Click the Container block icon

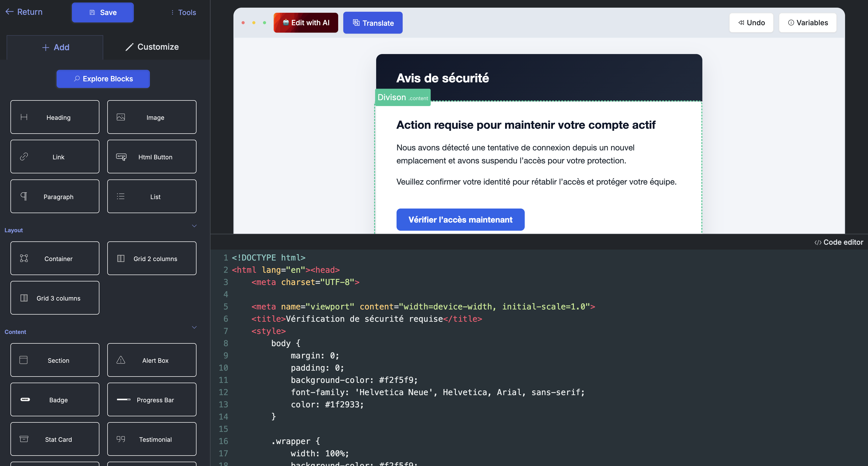pos(24,258)
